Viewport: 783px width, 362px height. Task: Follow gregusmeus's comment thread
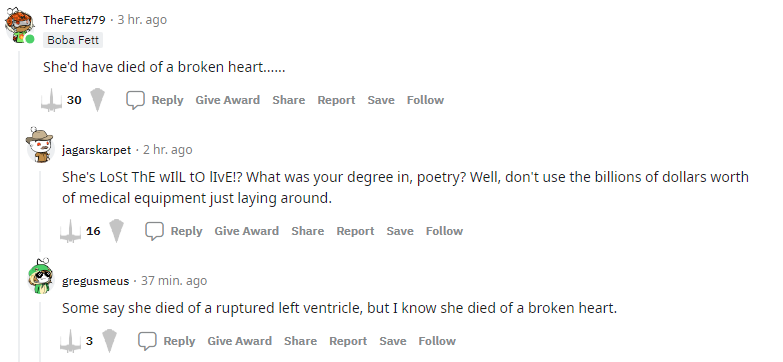pos(437,341)
